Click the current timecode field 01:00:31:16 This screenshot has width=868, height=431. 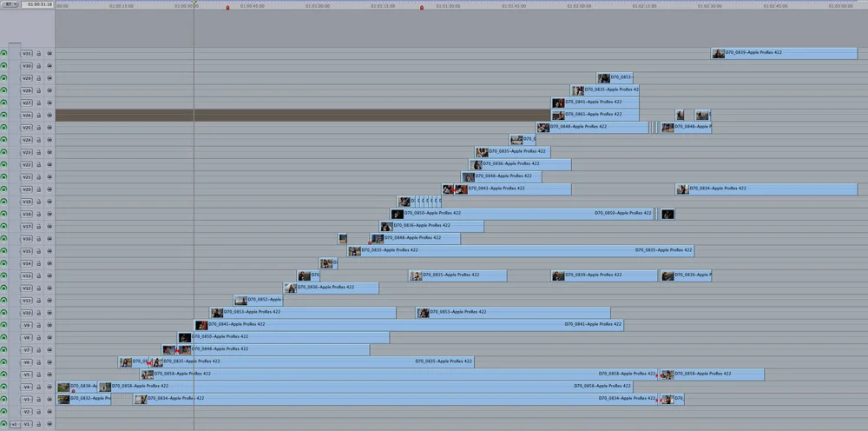coord(40,4)
